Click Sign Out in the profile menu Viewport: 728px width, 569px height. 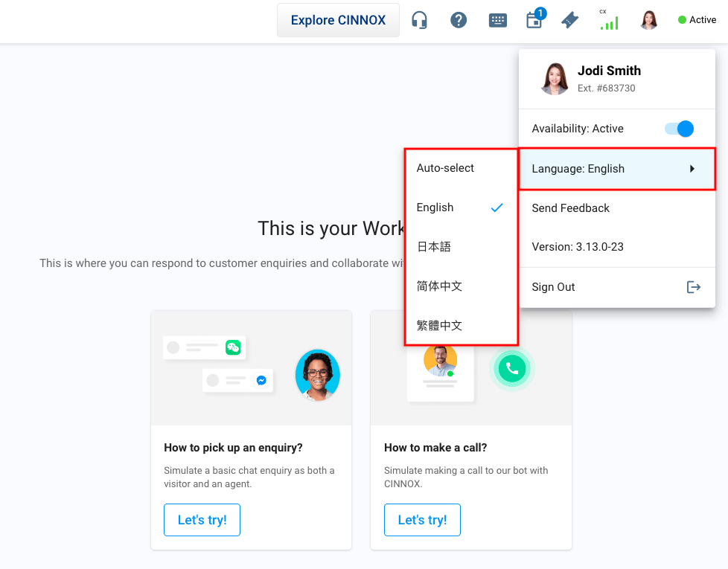tap(617, 287)
